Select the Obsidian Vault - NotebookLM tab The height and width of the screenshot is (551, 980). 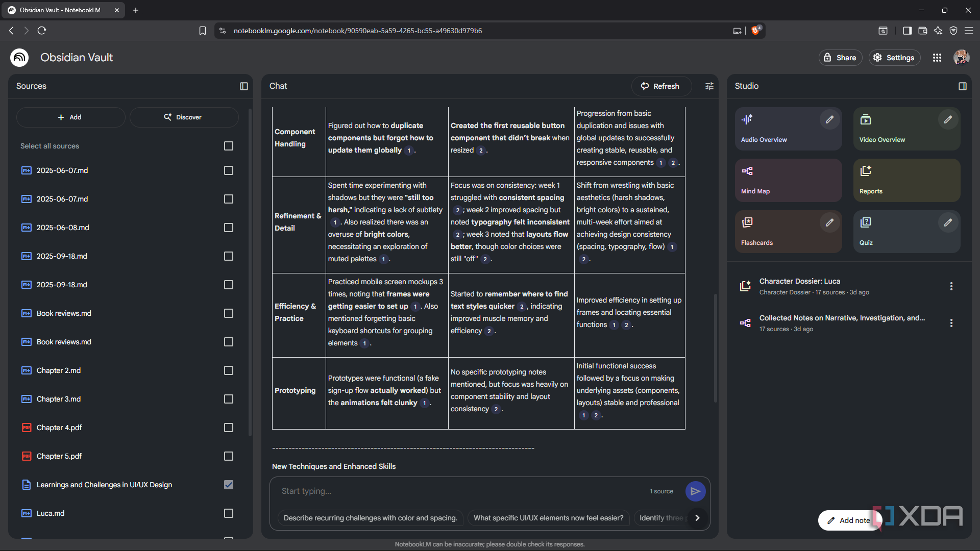[64, 10]
